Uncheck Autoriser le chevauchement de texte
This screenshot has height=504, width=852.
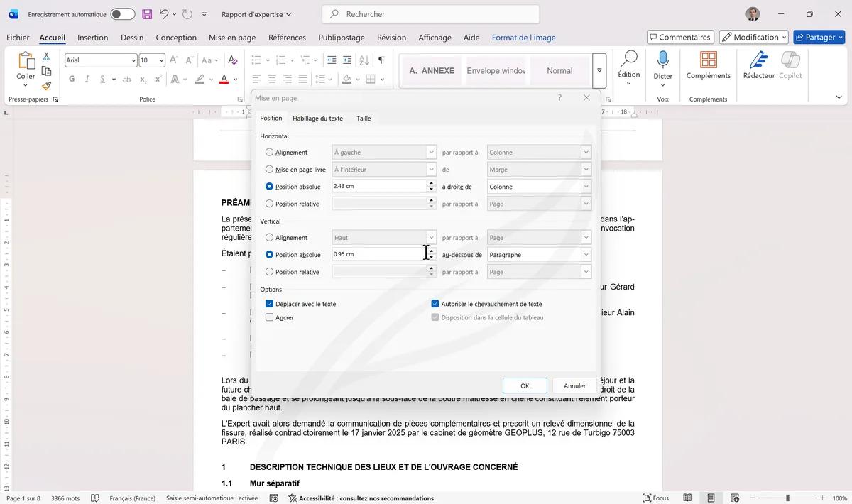[x=435, y=303]
